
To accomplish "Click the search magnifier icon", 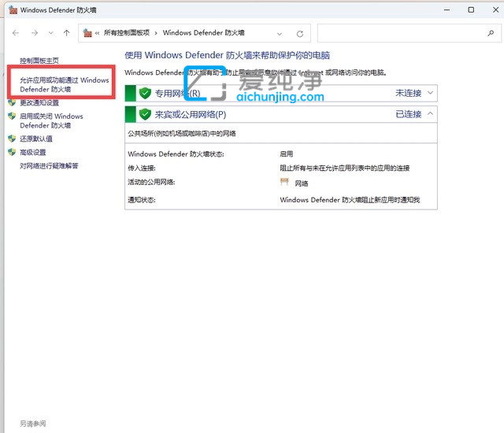I will coord(491,33).
